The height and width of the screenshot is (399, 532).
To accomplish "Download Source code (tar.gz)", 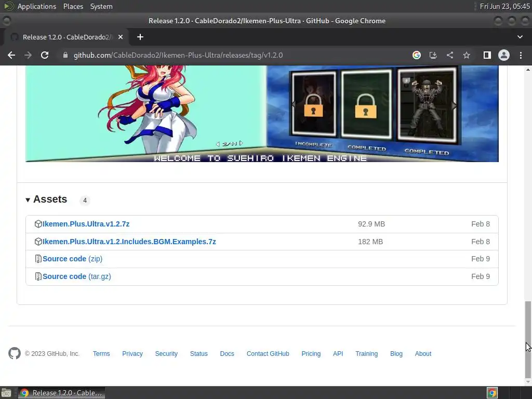I will pos(77,276).
